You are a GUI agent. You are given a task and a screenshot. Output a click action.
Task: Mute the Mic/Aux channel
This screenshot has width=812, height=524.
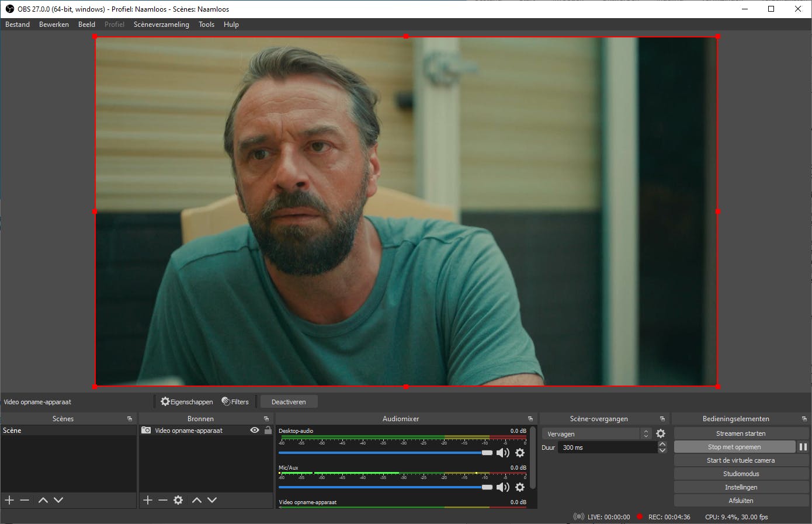502,487
